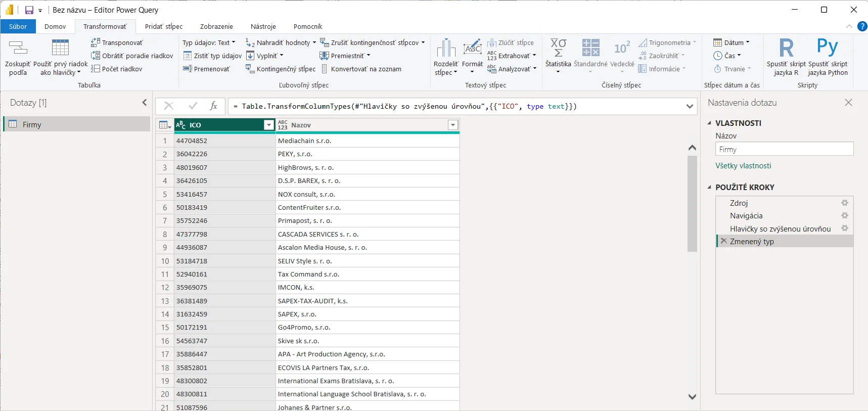The height and width of the screenshot is (411, 868).
Task: Switch to the Nástroje tab
Action: pos(263,26)
